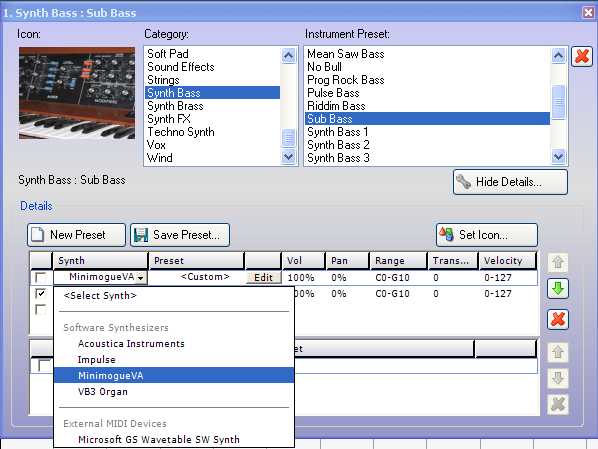The width and height of the screenshot is (598, 449).
Task: Click 0-127 velocity in second synth row
Action: [498, 294]
